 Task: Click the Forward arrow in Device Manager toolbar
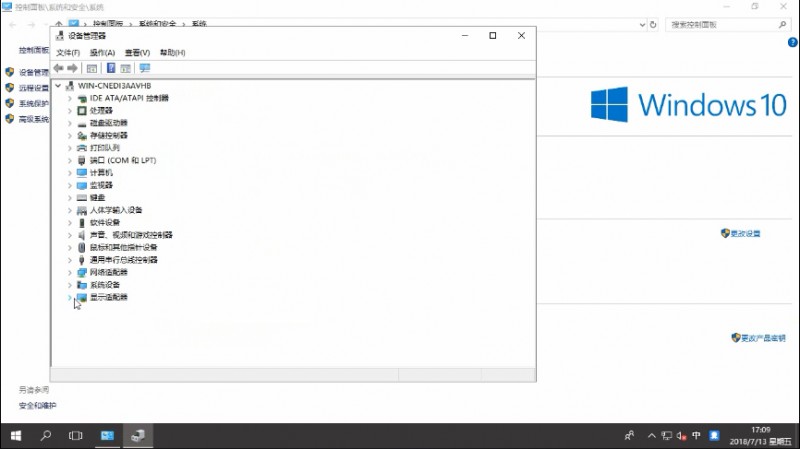point(72,68)
